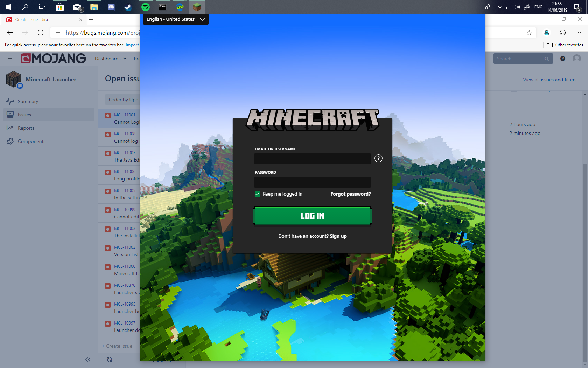The image size is (588, 368).
Task: Click the help icon beside email field
Action: (x=378, y=158)
